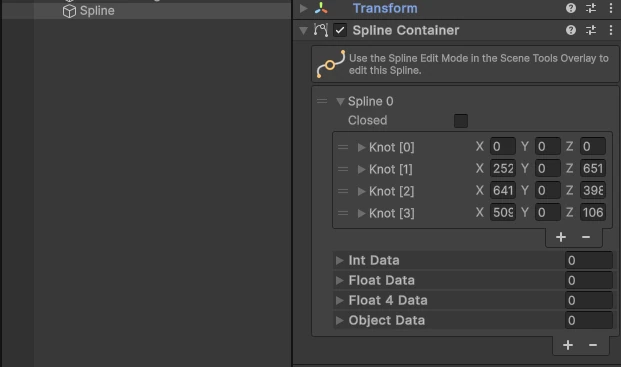Open Spline Container three-dot menu
The width and height of the screenshot is (621, 367).
tap(611, 30)
